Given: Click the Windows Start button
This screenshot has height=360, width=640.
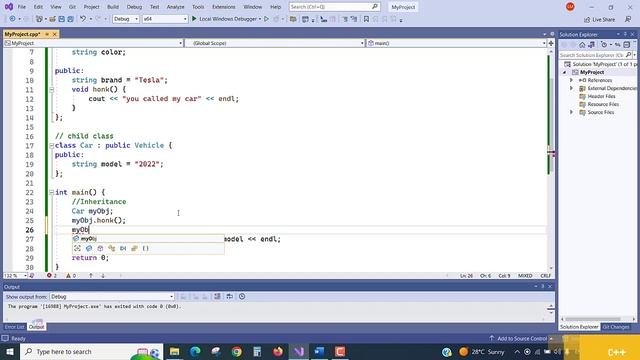Looking at the screenshot, I should point(9,351).
